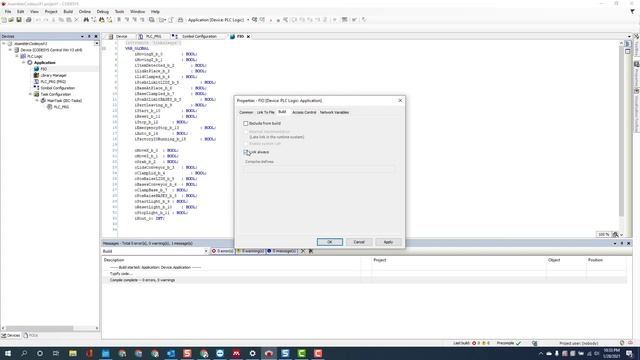The height and width of the screenshot is (360, 640).
Task: Close the FIO editor tab
Action: [248, 36]
